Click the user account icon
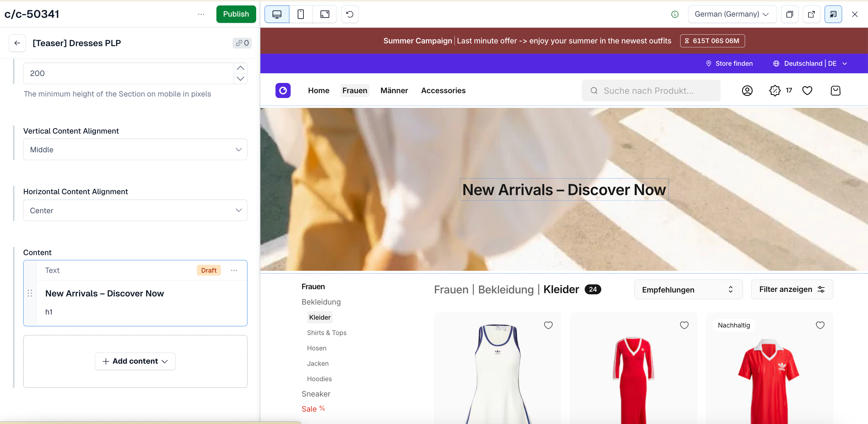 coord(747,90)
